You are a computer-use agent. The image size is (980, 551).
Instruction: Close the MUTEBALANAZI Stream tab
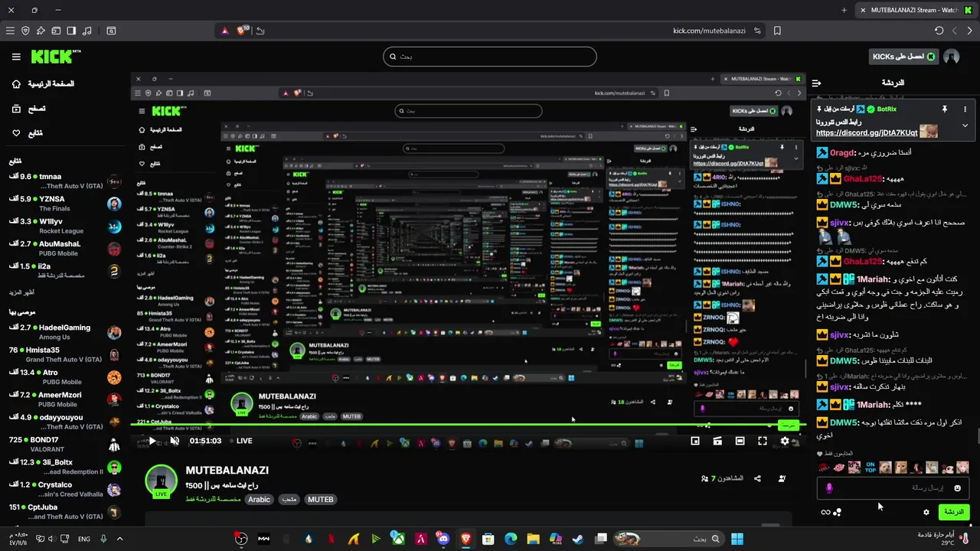863,10
